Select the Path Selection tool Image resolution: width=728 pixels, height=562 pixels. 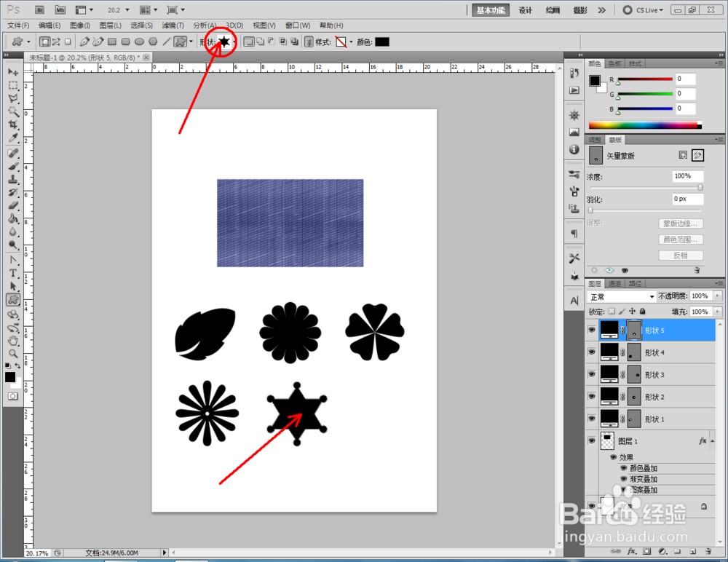click(13, 286)
